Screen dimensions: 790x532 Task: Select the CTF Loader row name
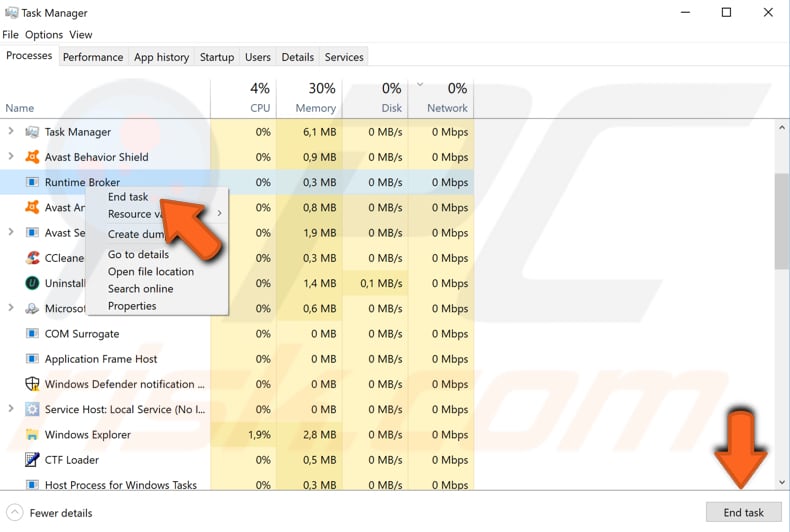coord(72,459)
